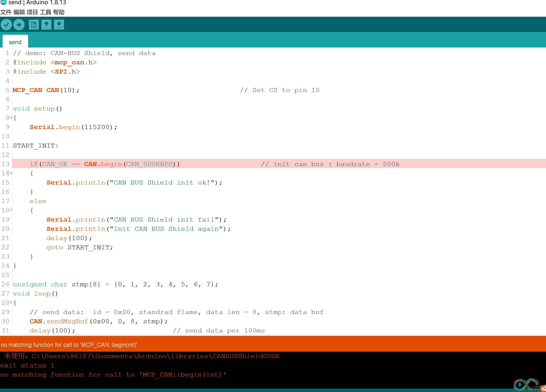
Task: Click 'void setup()' on line 7
Action: click(x=38, y=109)
